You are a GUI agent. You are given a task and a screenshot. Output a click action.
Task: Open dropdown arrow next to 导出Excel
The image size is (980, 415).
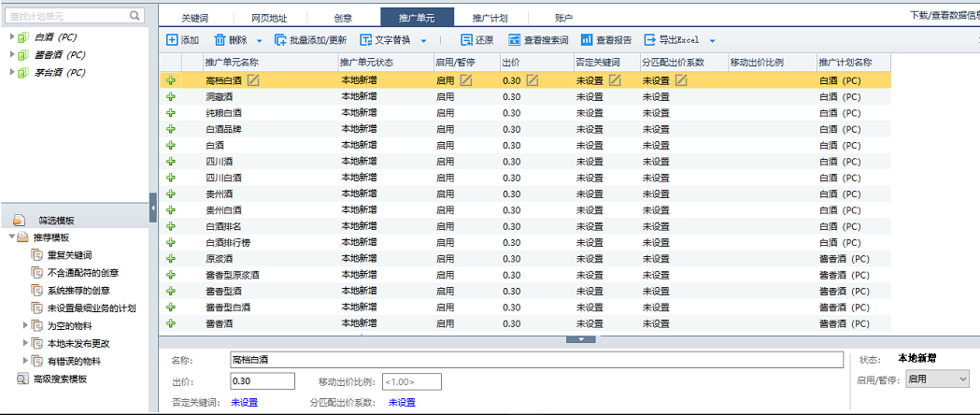pos(712,41)
